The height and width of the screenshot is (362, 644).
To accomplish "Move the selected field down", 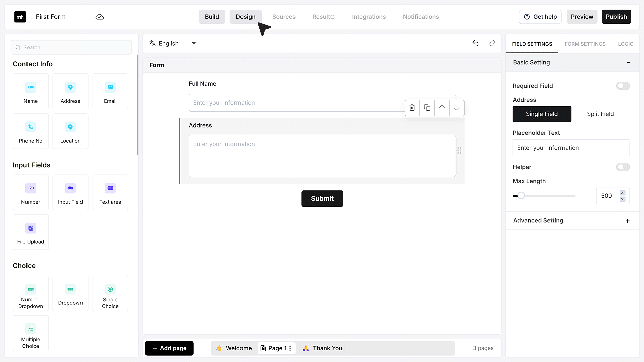I will click(x=457, y=108).
